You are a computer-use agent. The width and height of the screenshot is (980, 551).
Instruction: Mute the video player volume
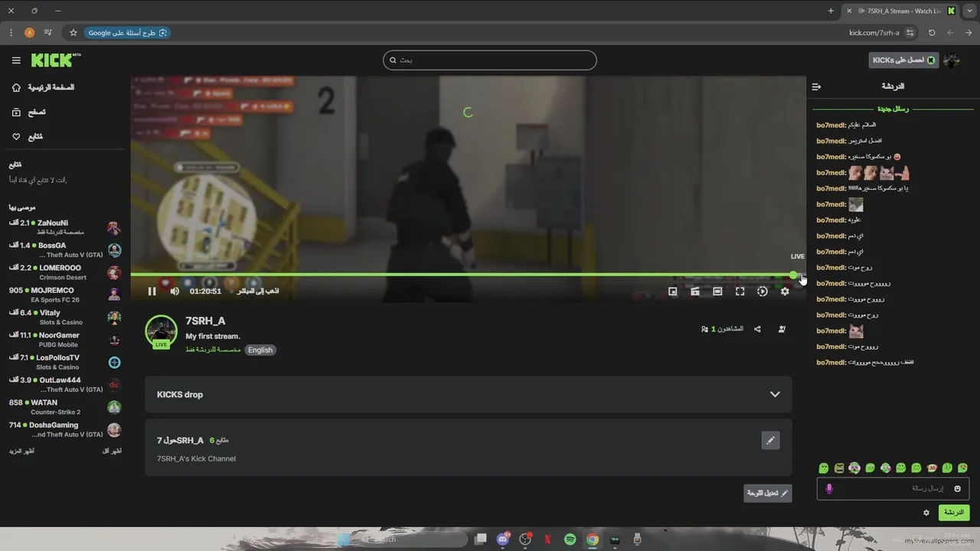pos(175,291)
